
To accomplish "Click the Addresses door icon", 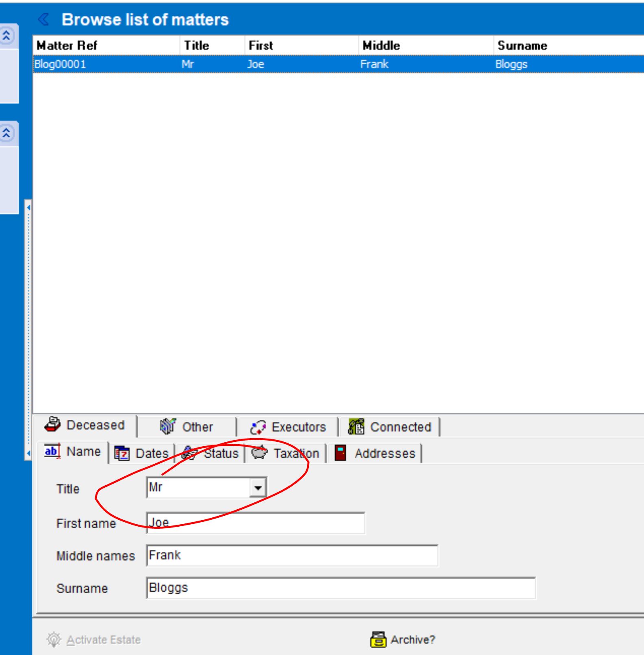I will coord(340,453).
